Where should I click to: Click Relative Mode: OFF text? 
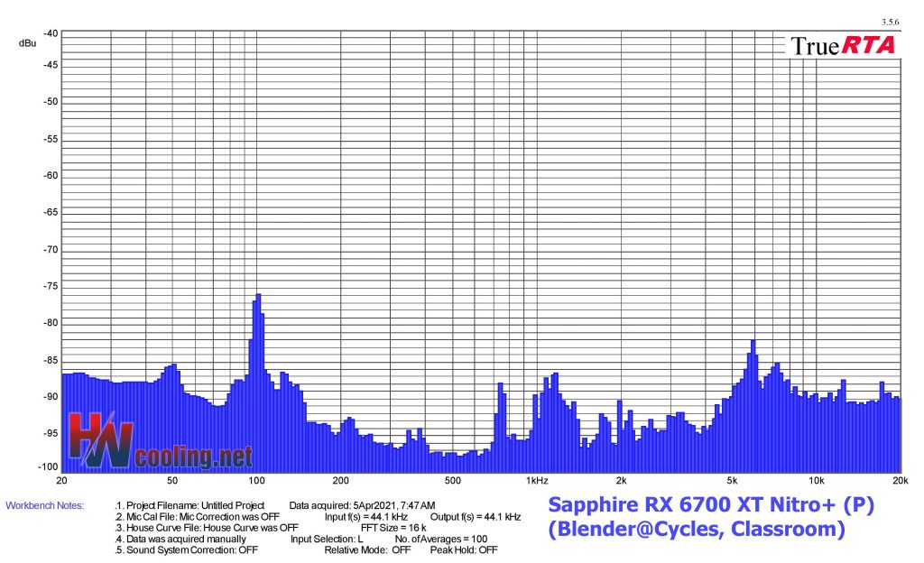(367, 550)
